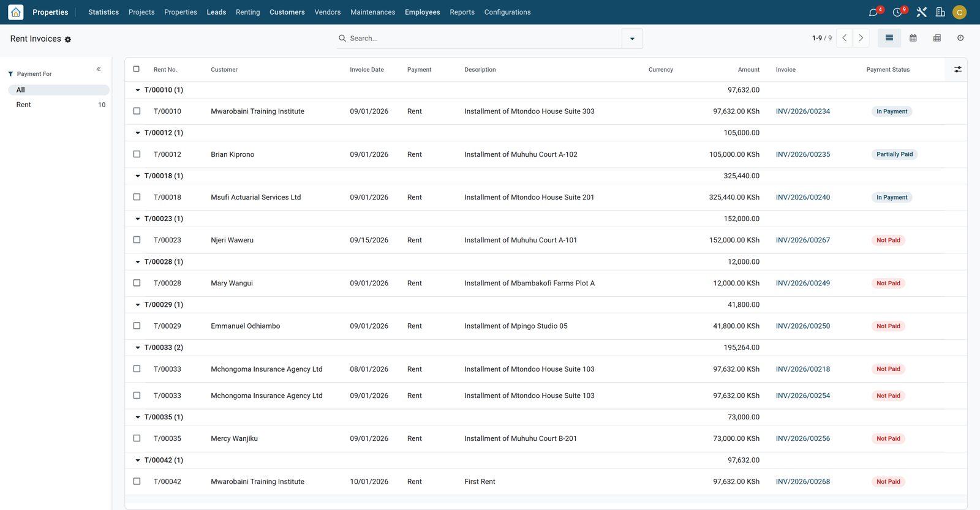The image size is (980, 510).
Task: Click the Partially Paid status badge
Action: 894,154
